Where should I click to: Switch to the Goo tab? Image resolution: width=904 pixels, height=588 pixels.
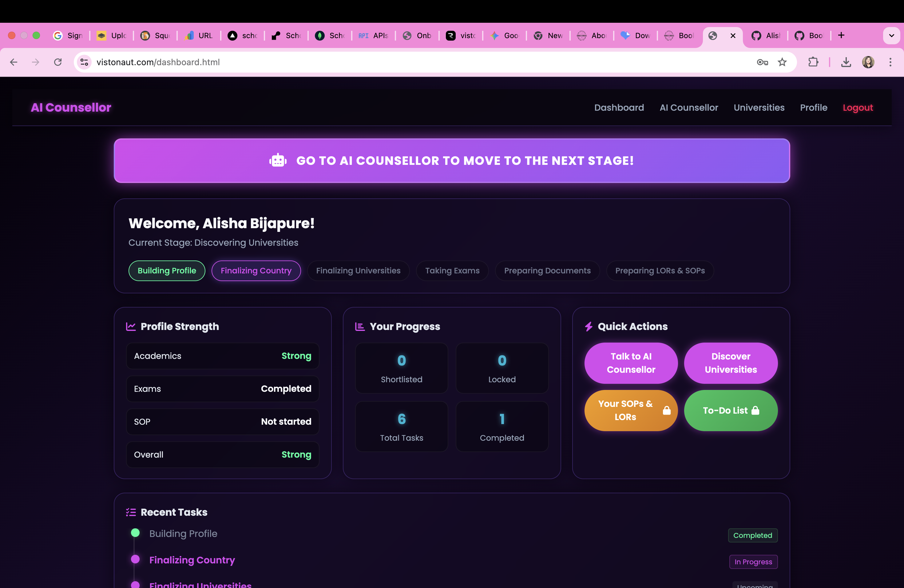505,35
